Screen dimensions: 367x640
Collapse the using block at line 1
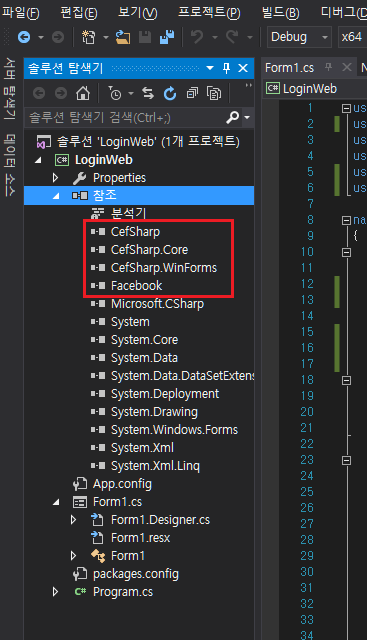(346, 108)
